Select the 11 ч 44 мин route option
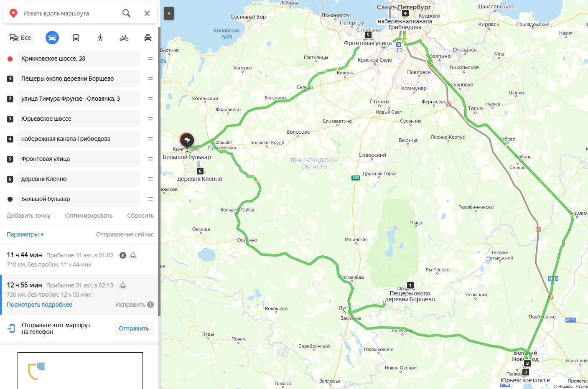The width and height of the screenshot is (588, 389). point(79,259)
